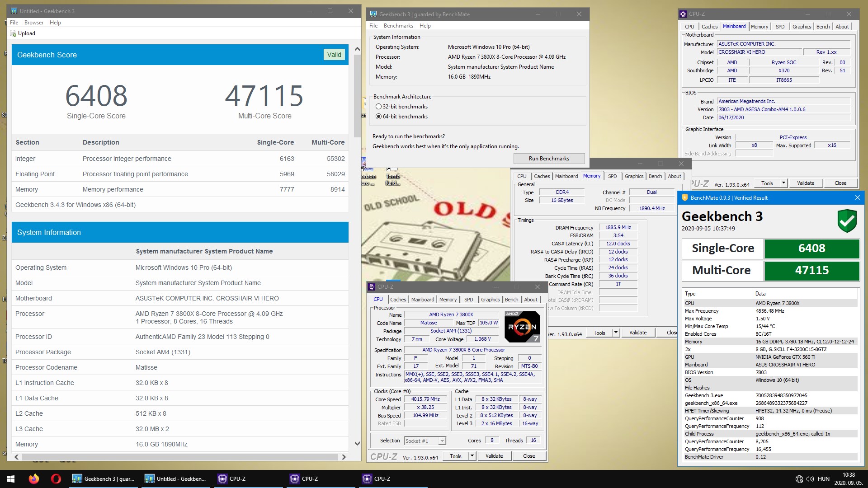Click Run Benchmarks button

point(549,159)
